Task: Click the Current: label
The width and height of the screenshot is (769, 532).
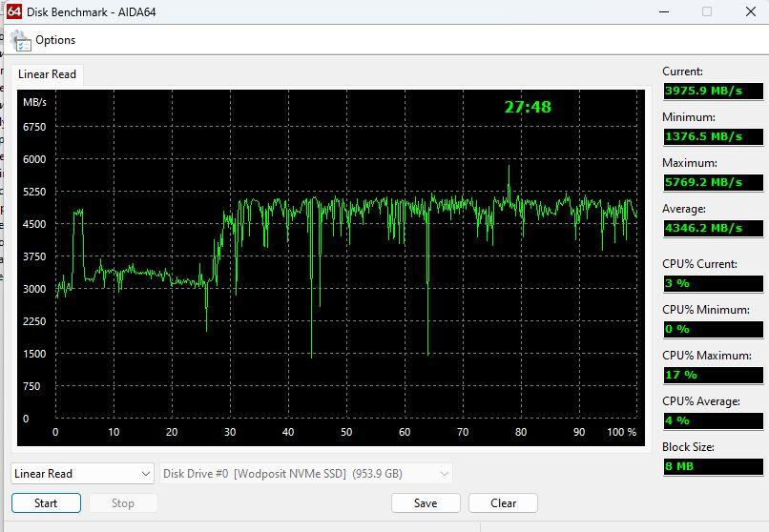Action: tap(682, 72)
